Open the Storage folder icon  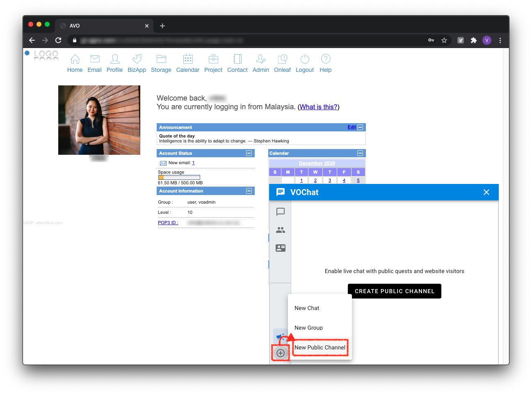click(161, 59)
